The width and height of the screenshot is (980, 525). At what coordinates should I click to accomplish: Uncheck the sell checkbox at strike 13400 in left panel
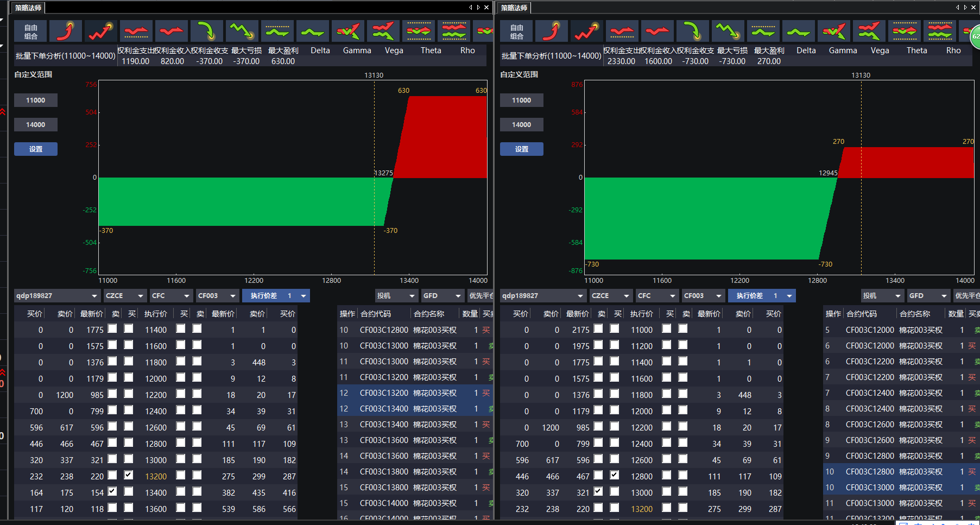(x=112, y=491)
